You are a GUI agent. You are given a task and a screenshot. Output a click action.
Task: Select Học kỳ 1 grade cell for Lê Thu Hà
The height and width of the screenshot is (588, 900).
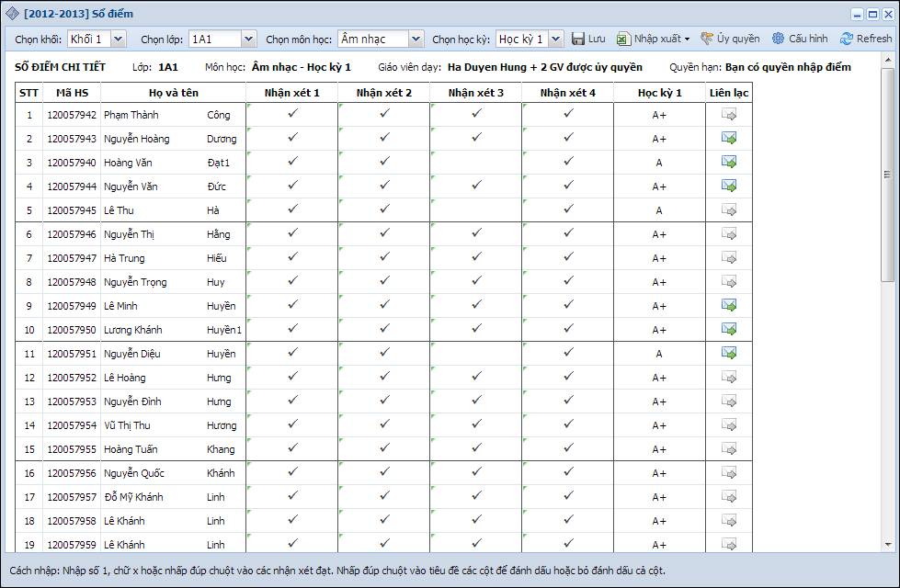pyautogui.click(x=659, y=210)
